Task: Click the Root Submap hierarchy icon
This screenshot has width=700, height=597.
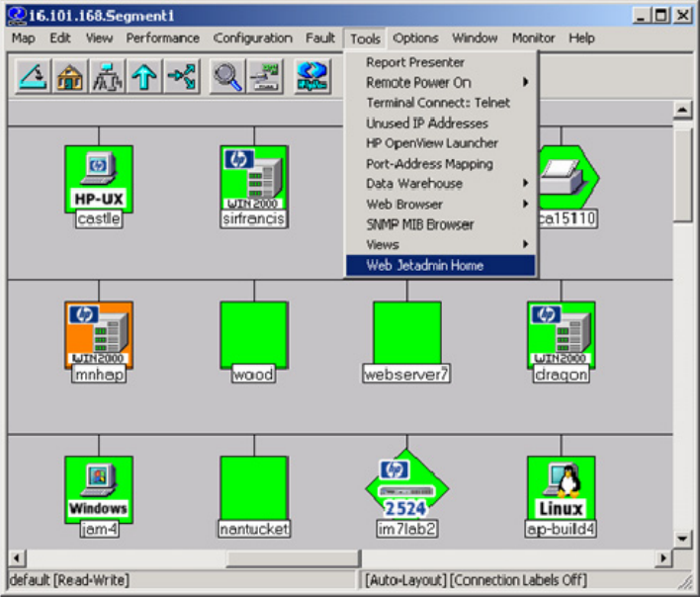Action: 107,76
